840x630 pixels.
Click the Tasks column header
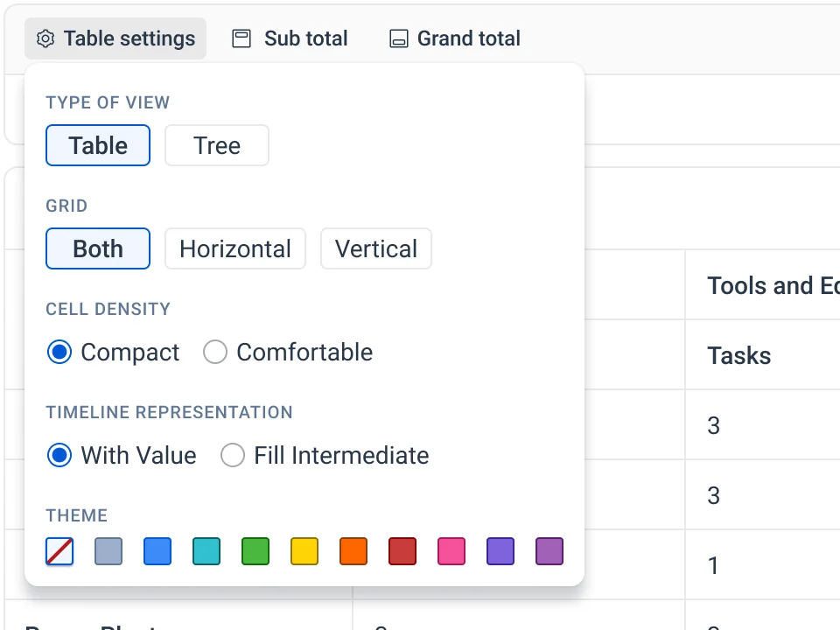pos(762,355)
